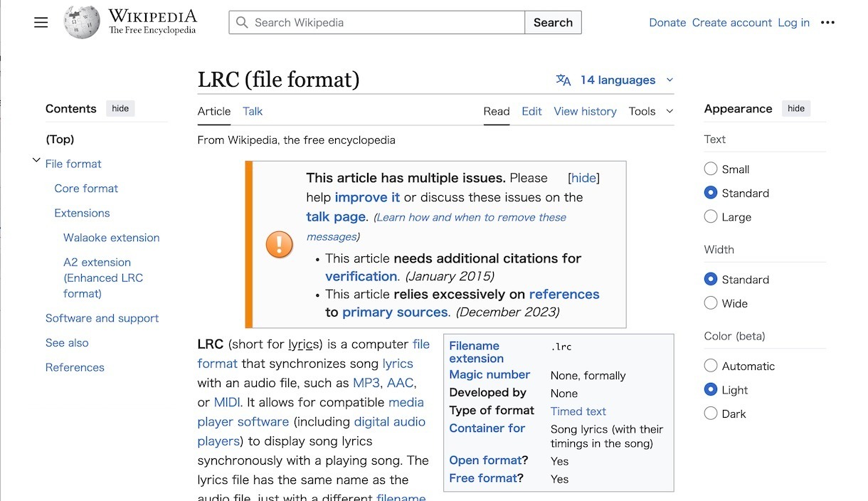Click the magnifier icon in search box

point(242,23)
